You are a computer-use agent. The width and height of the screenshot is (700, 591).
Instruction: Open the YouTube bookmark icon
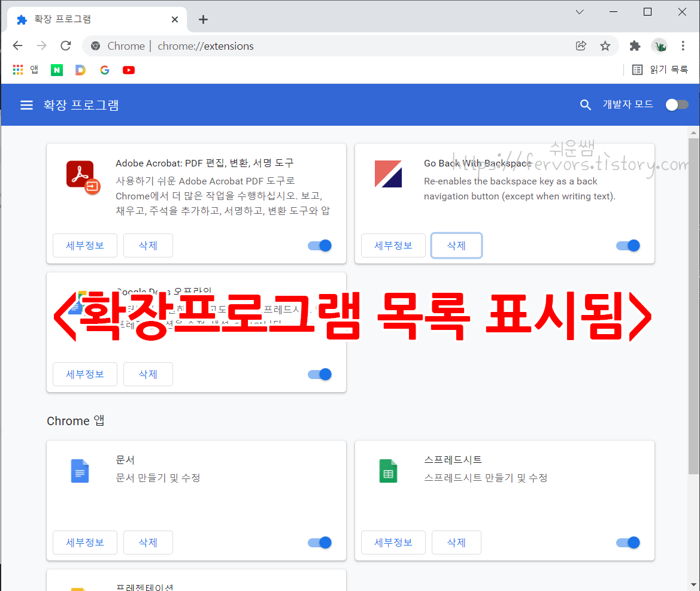tap(129, 69)
